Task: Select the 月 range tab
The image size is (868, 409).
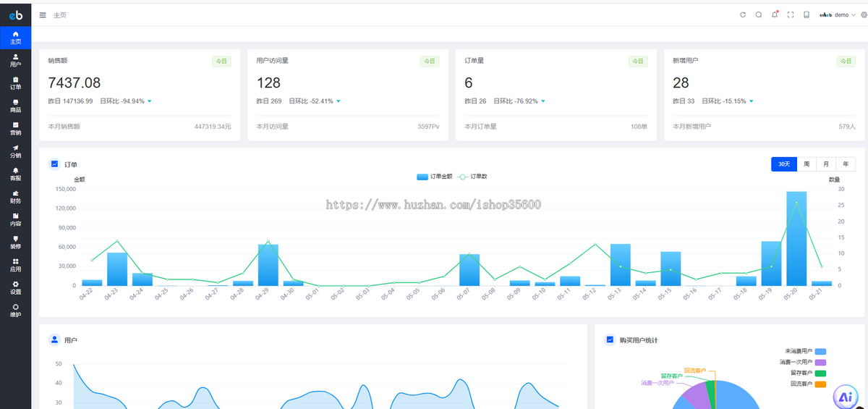Action: tap(826, 164)
